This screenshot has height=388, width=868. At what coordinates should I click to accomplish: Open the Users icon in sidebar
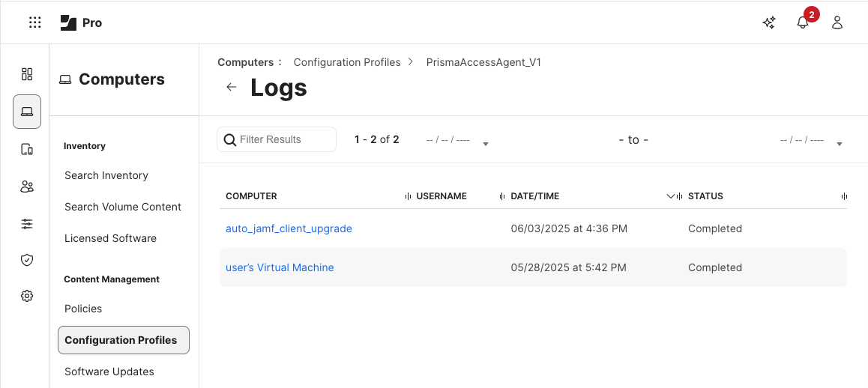tap(27, 187)
